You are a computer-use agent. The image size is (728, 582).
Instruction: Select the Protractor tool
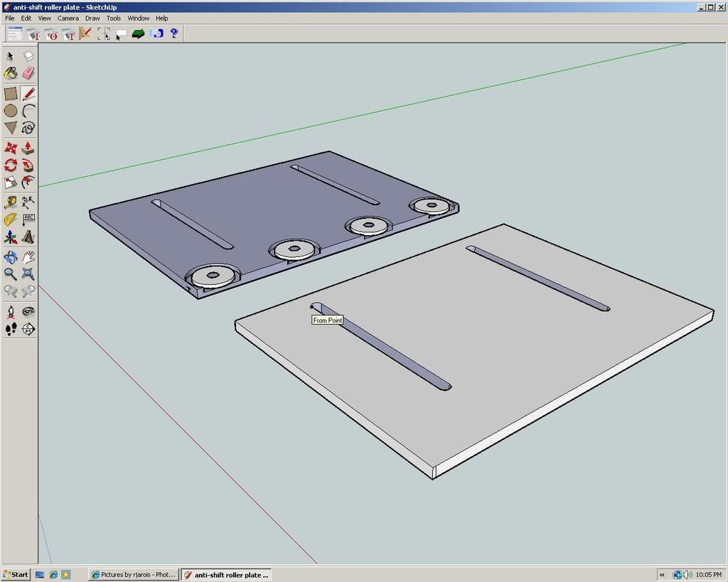(11, 220)
